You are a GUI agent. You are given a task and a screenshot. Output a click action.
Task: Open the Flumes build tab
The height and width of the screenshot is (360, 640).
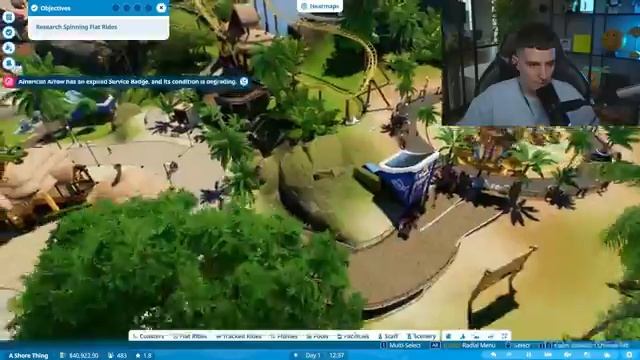[284, 336]
